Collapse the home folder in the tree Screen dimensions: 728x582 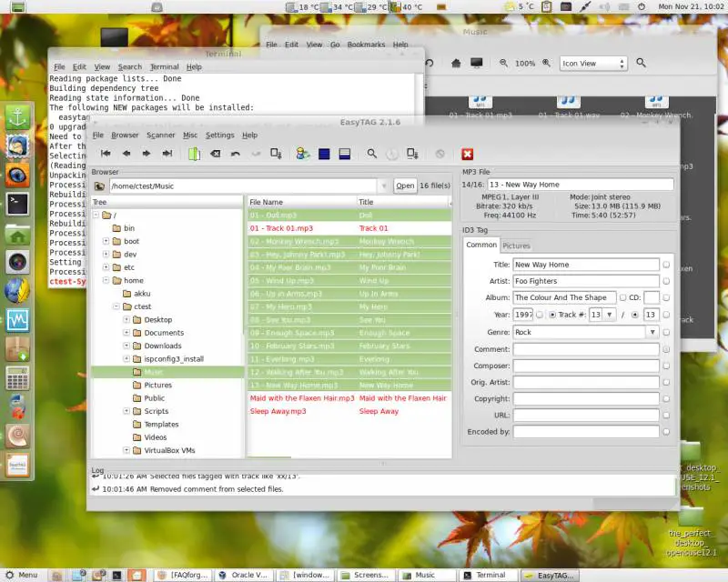click(106, 280)
